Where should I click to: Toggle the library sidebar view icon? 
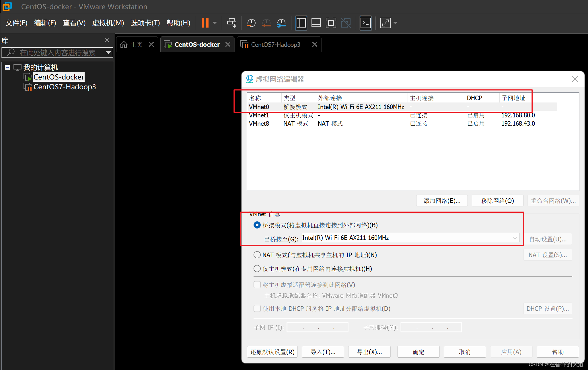pos(301,23)
